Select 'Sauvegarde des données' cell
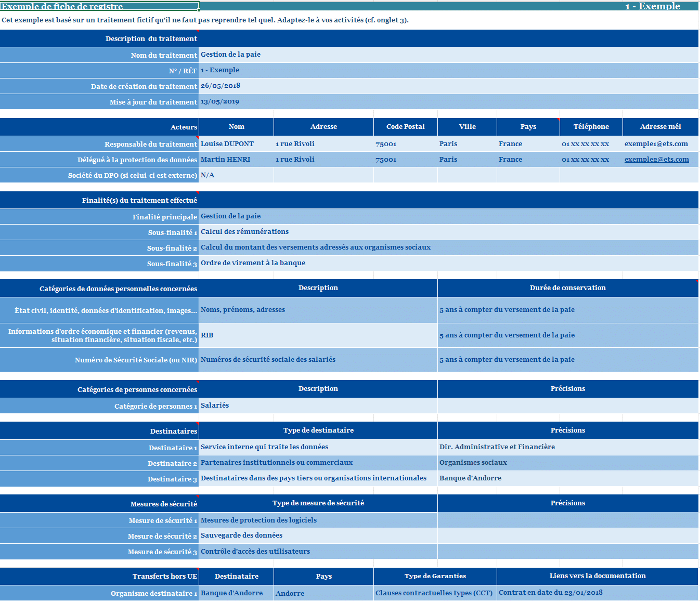Image resolution: width=700 pixels, height=601 pixels. point(318,535)
